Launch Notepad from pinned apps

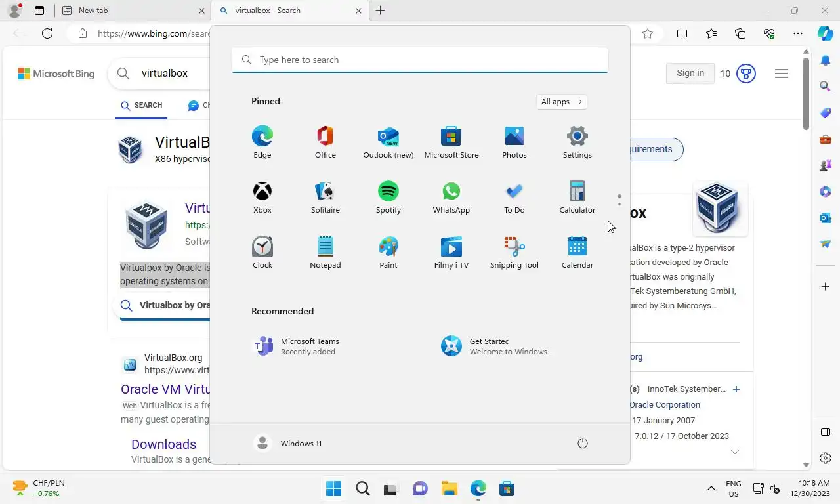pos(325,253)
